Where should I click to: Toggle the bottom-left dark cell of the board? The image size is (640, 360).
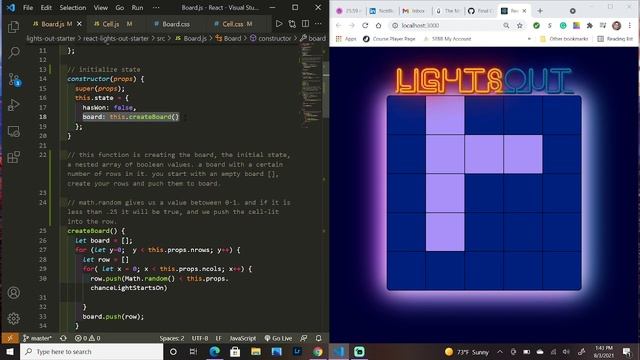click(406, 271)
